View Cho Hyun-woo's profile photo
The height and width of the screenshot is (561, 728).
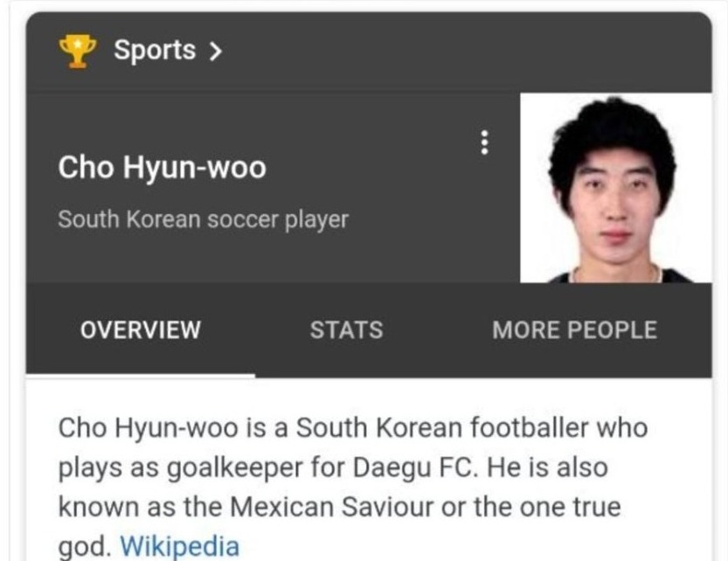coord(615,188)
